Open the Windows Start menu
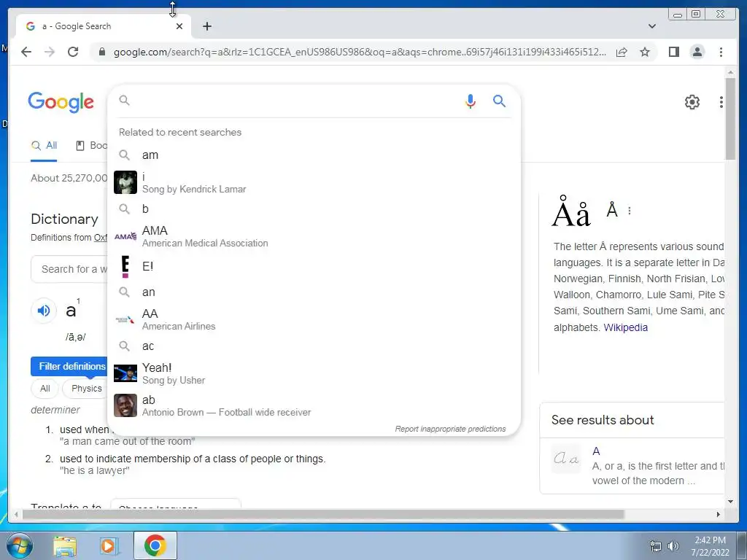This screenshot has width=747, height=560. (x=19, y=545)
